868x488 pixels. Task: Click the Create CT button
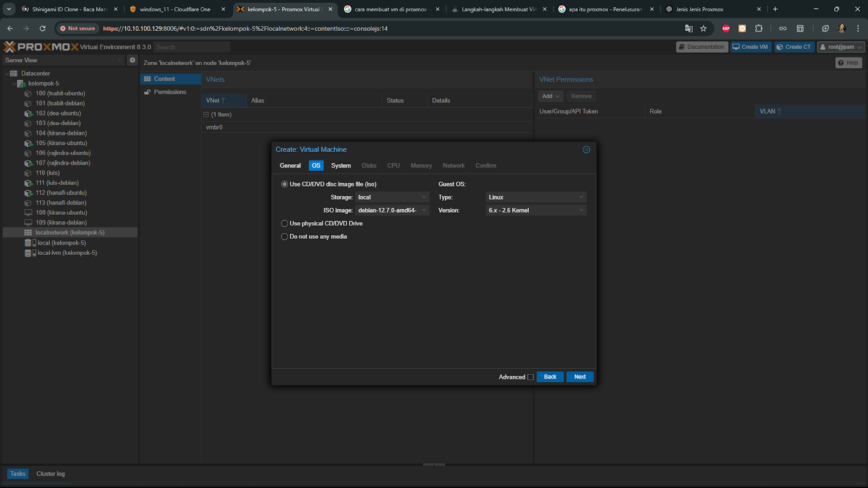[794, 47]
